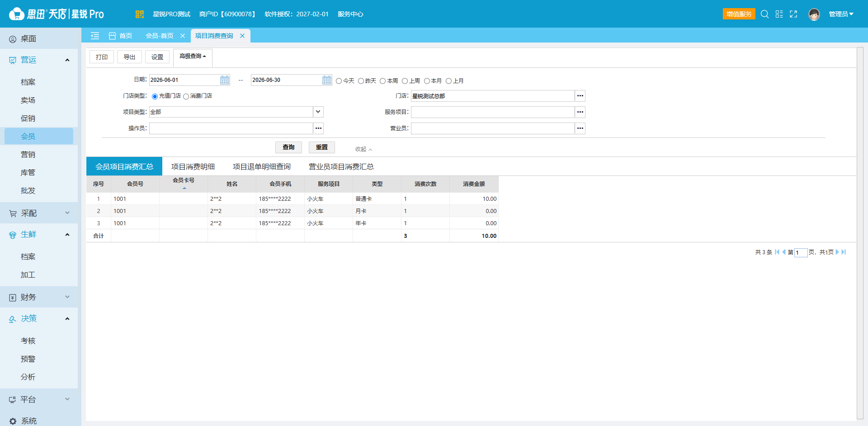Open calendar picker for end date

point(327,80)
